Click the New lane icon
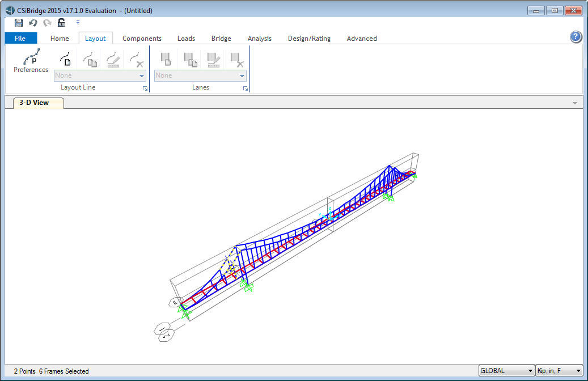 pos(166,60)
